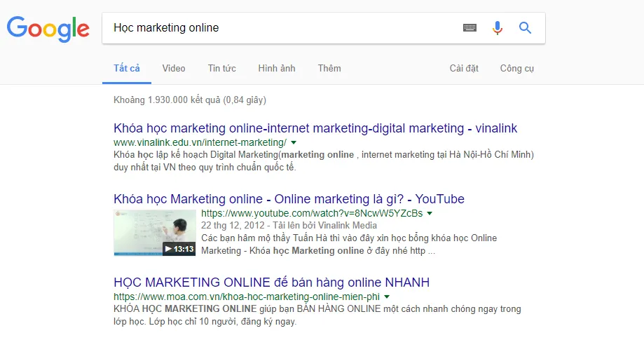The image size is (644, 340).
Task: Open the Hình ảnh tab
Action: pyautogui.click(x=277, y=69)
